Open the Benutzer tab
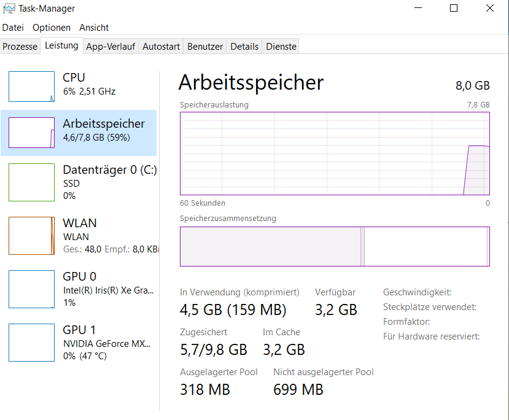 pyautogui.click(x=205, y=47)
